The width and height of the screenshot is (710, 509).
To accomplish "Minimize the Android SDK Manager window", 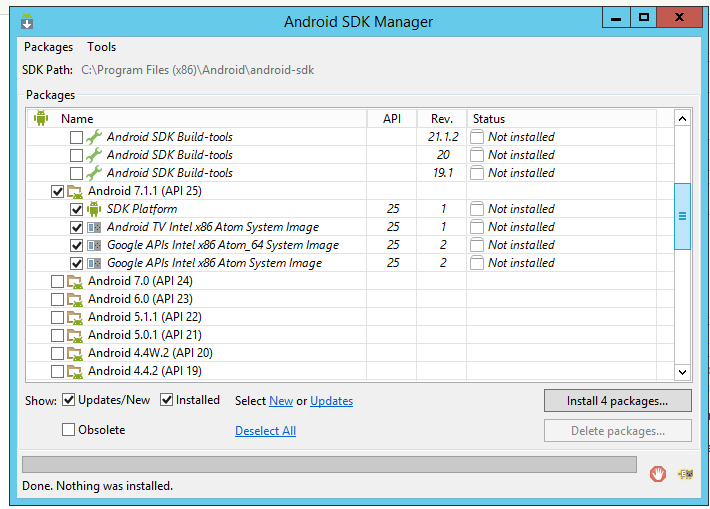I will tap(616, 18).
